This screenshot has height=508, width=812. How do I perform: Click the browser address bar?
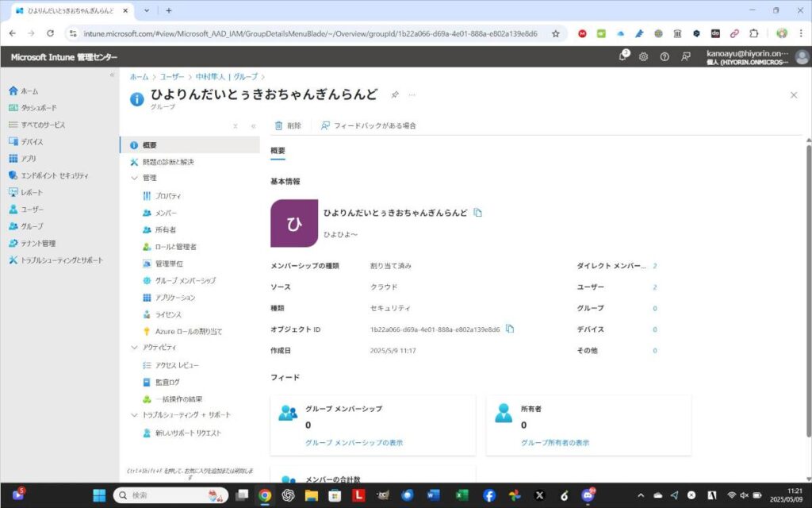(311, 33)
